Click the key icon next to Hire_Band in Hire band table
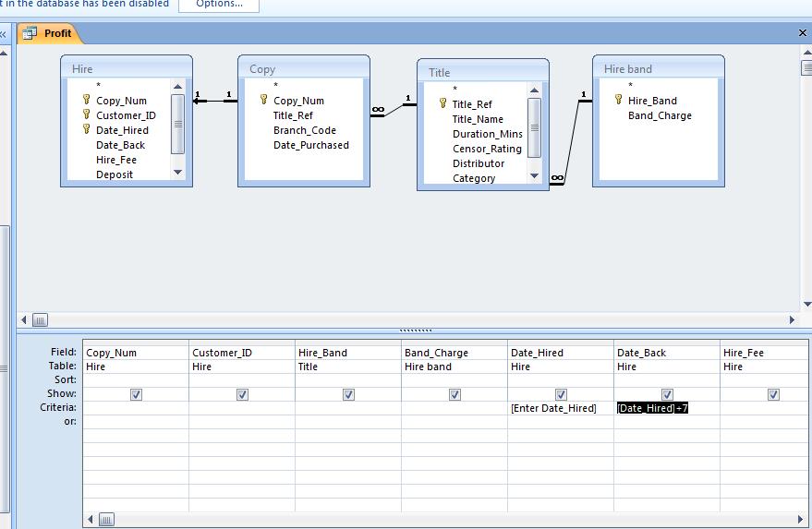 tap(618, 100)
